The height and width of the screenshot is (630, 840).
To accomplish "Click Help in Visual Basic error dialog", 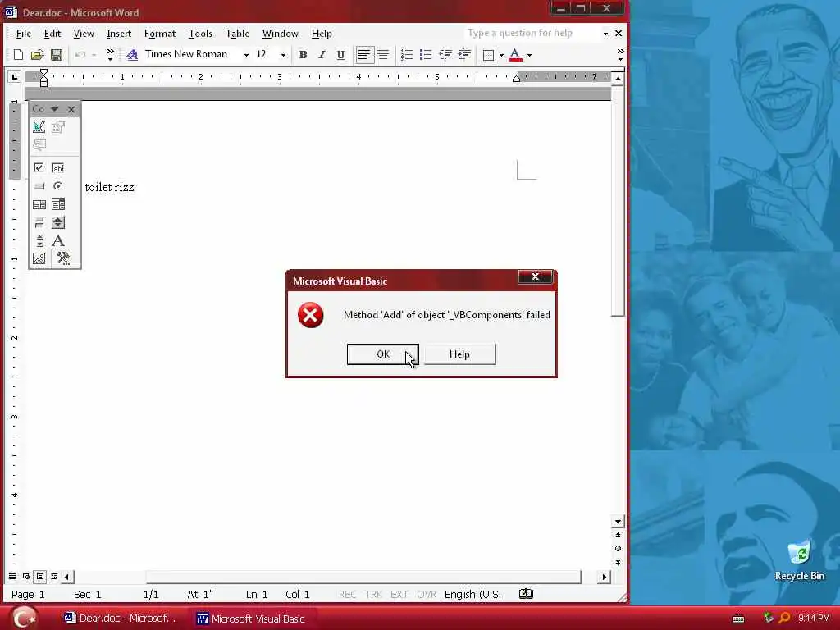I will (459, 354).
